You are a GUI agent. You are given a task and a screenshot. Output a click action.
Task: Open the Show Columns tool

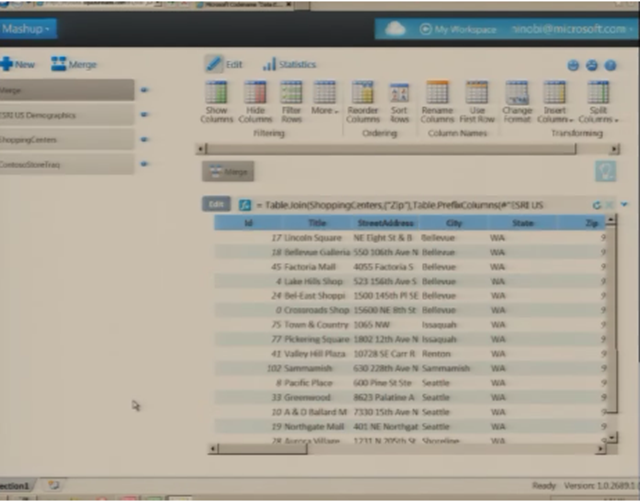point(216,102)
